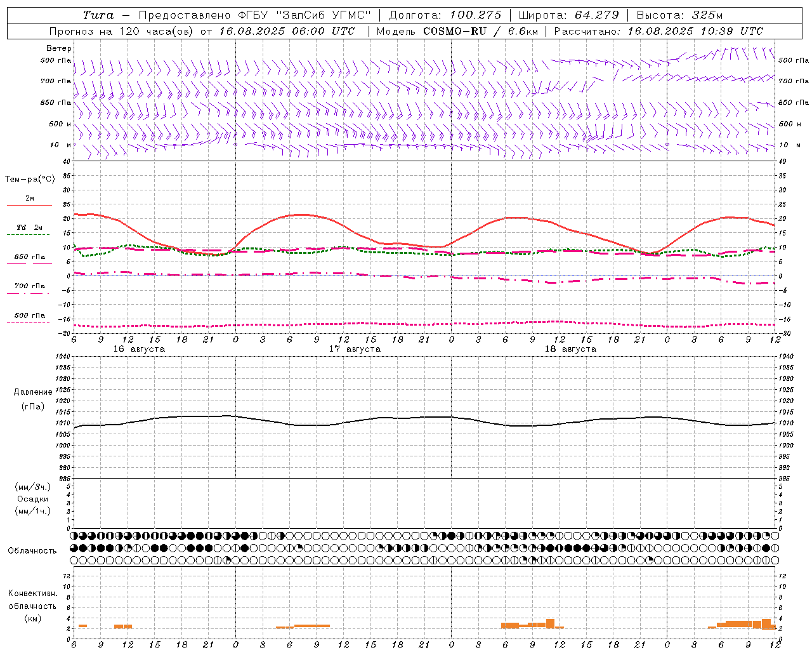812x650 pixels.
Task: Click the left "500 м" wind level label
Action: [60, 124]
